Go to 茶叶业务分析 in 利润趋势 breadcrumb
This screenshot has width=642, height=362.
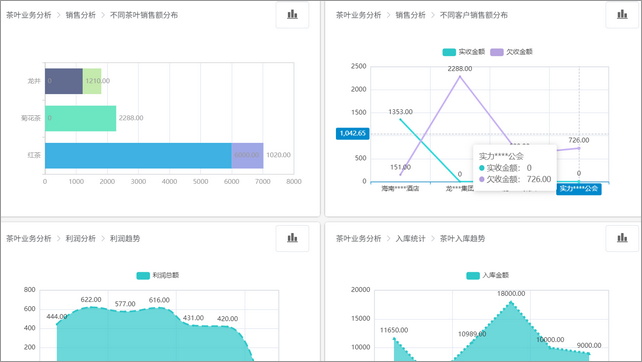coord(29,238)
